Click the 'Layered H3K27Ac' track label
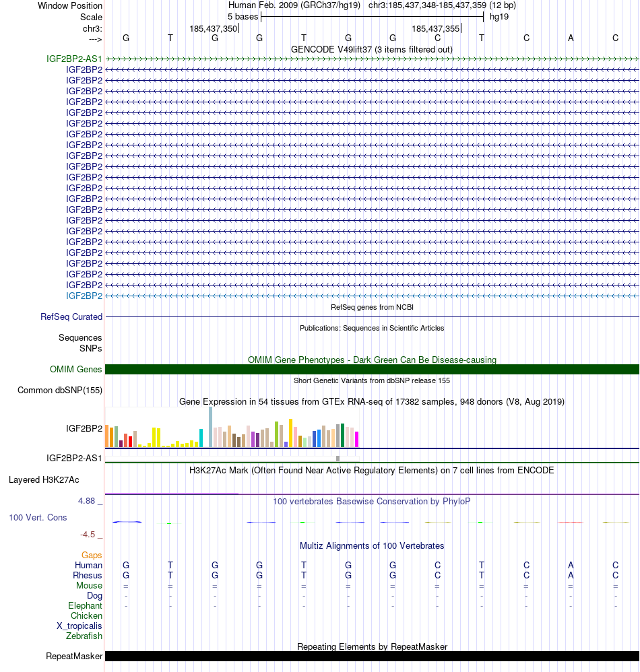 pyautogui.click(x=44, y=479)
